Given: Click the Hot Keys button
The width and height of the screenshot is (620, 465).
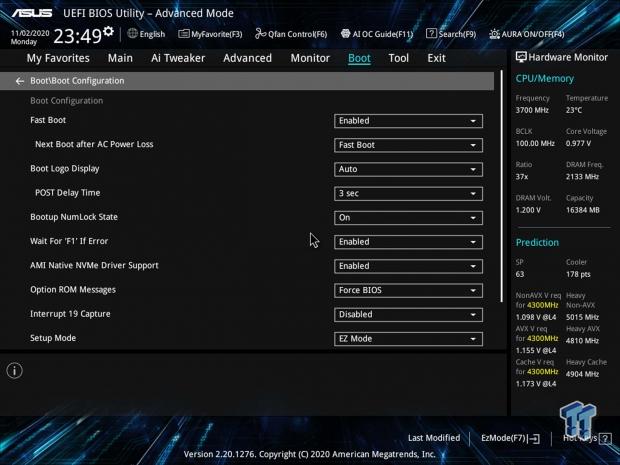Looking at the screenshot, I should tap(587, 438).
